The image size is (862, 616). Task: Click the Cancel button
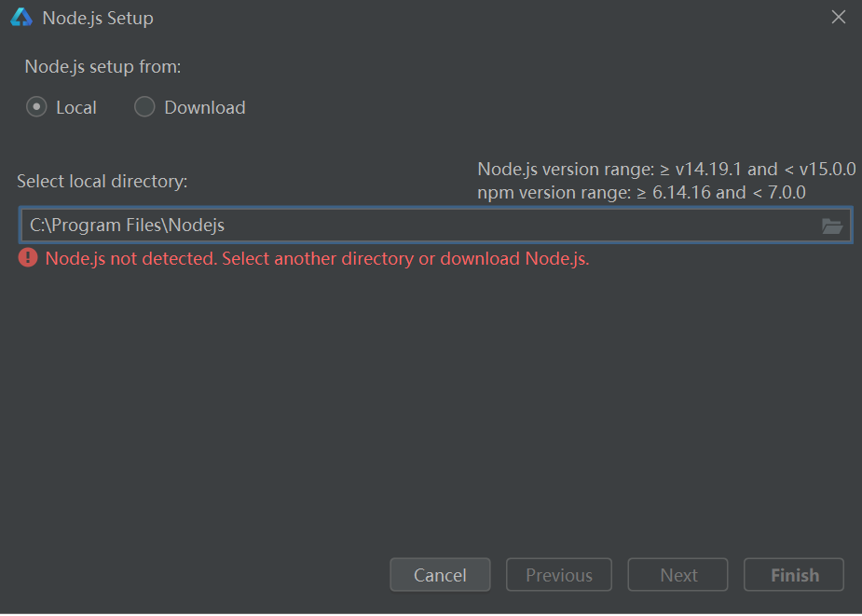(440, 575)
